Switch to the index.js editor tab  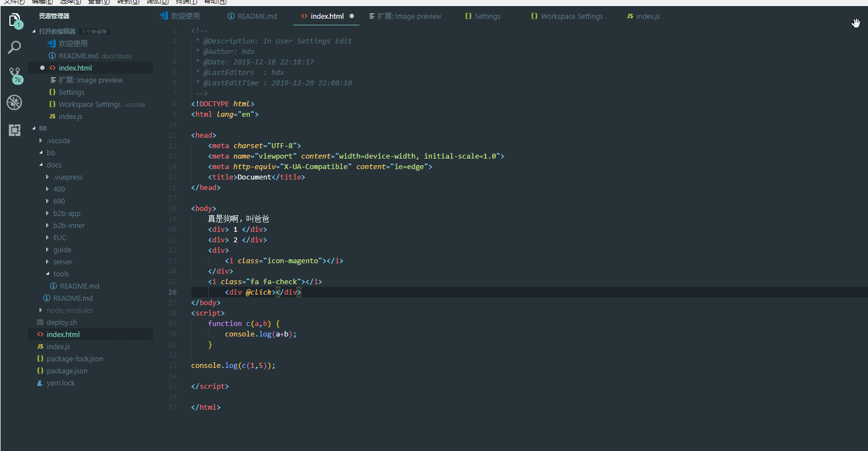643,16
